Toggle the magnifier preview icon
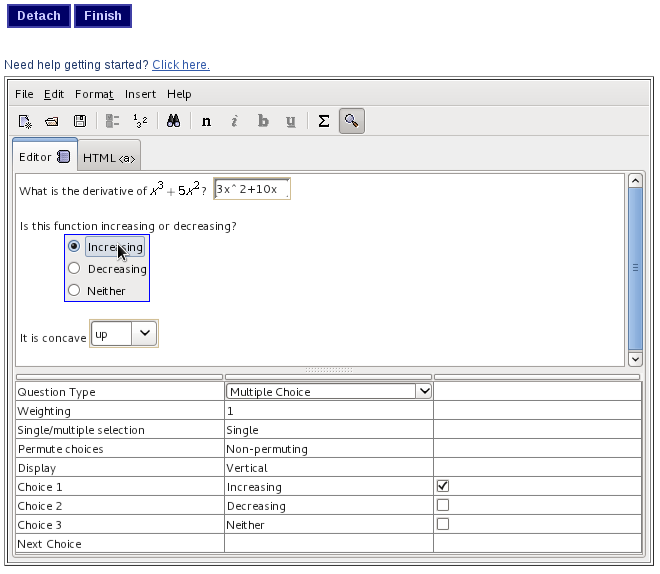Viewport: 660px width, 574px height. pos(351,121)
